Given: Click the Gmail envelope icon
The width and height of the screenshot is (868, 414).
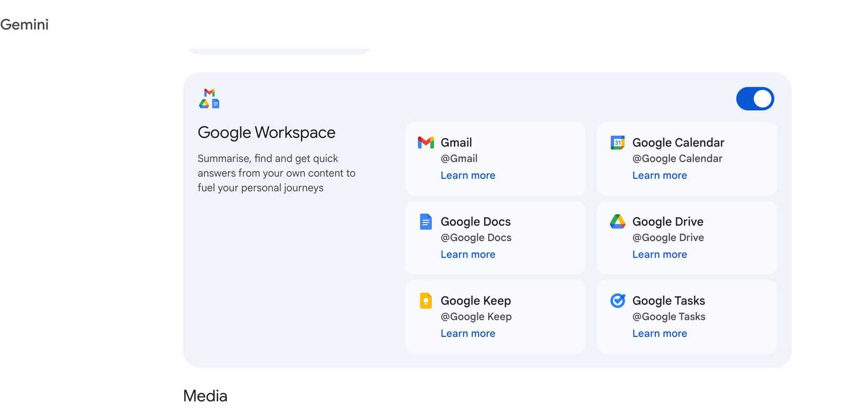Looking at the screenshot, I should coord(426,143).
